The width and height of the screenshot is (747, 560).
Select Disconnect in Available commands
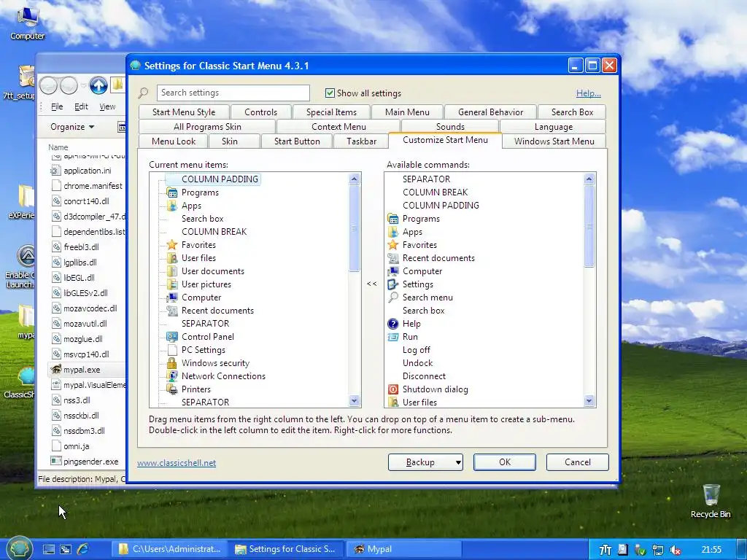(424, 376)
